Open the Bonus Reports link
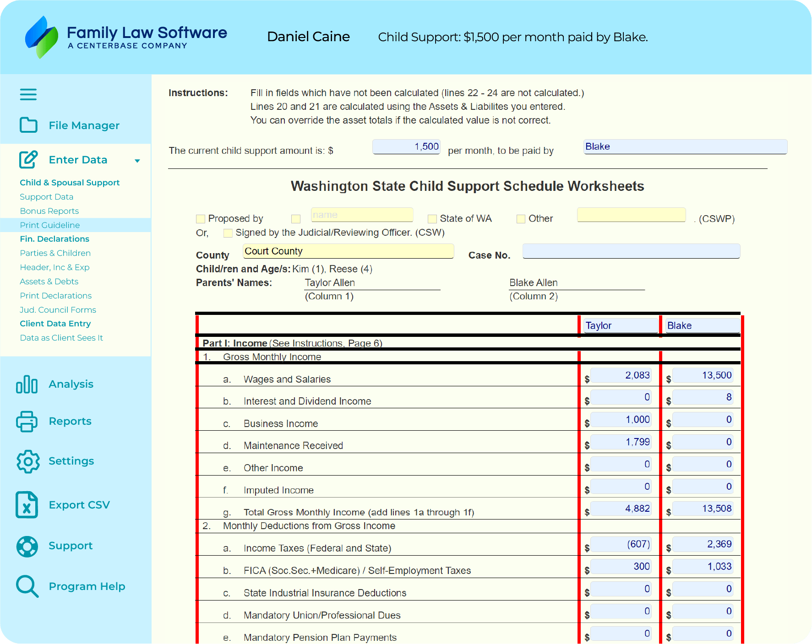812x644 pixels. pyautogui.click(x=49, y=211)
